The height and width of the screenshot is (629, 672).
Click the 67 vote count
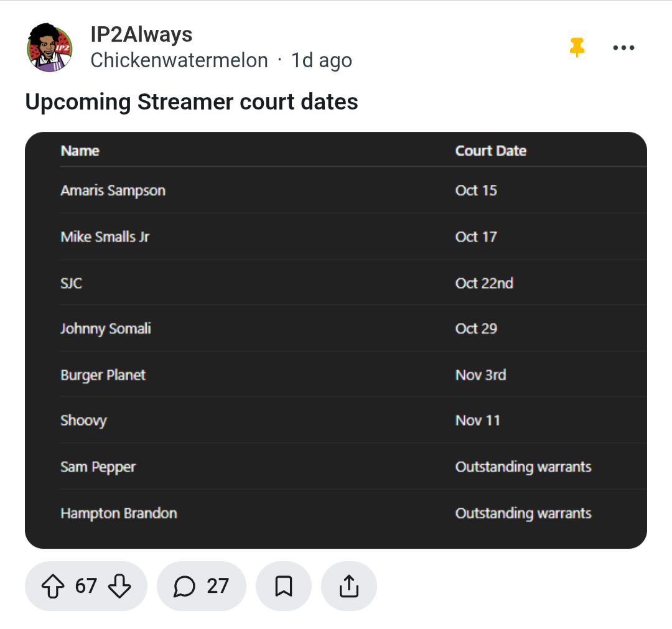(x=86, y=586)
